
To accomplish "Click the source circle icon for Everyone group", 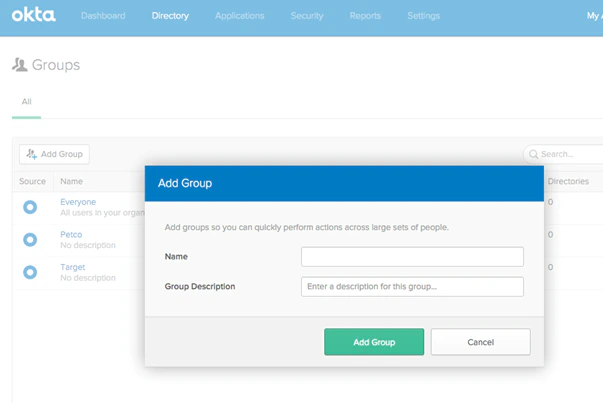I will tap(30, 207).
